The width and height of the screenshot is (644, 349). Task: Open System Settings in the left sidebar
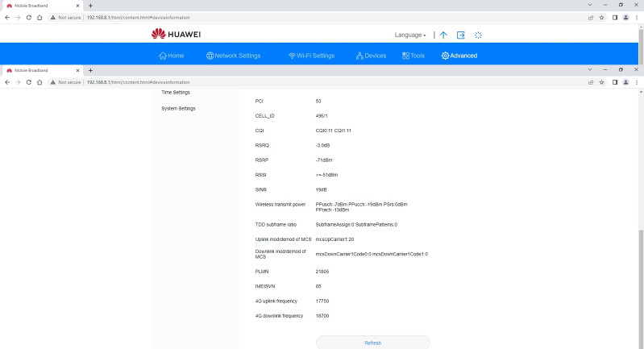coord(178,108)
